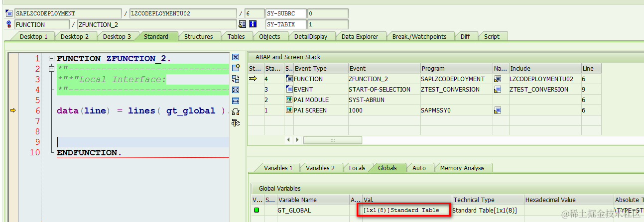Image resolution: width=644 pixels, height=222 pixels.
Task: Click the navigation icon in SAPLZCODEPLOYMENT stack row
Action: coord(498,79)
